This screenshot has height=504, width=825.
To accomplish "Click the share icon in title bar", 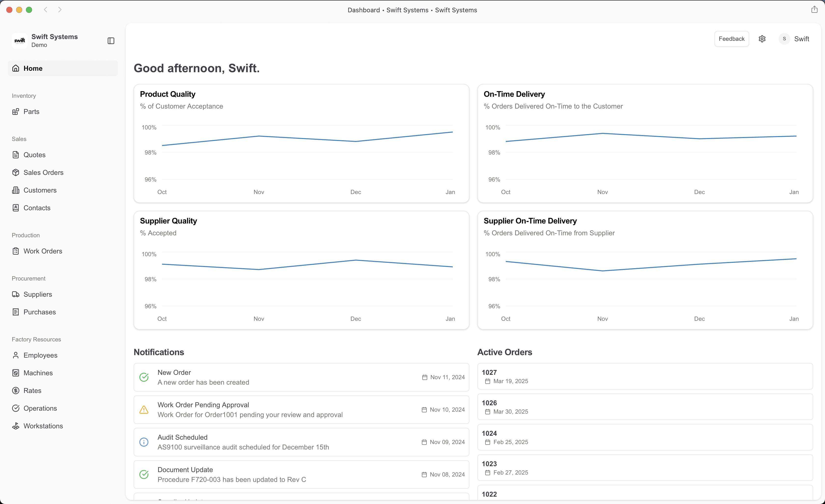I will pyautogui.click(x=814, y=9).
